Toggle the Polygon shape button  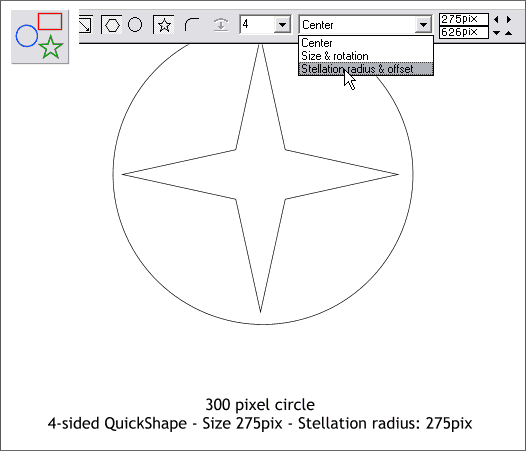point(111,25)
